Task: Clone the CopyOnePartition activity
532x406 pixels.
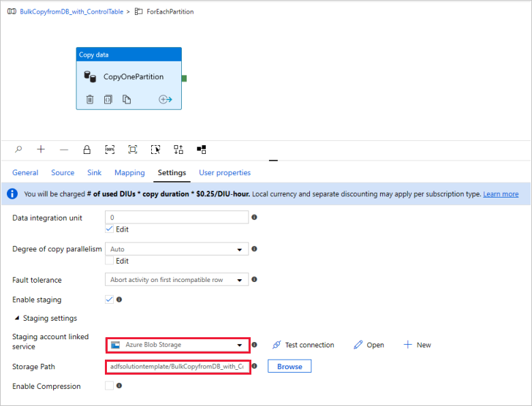Action: (127, 99)
